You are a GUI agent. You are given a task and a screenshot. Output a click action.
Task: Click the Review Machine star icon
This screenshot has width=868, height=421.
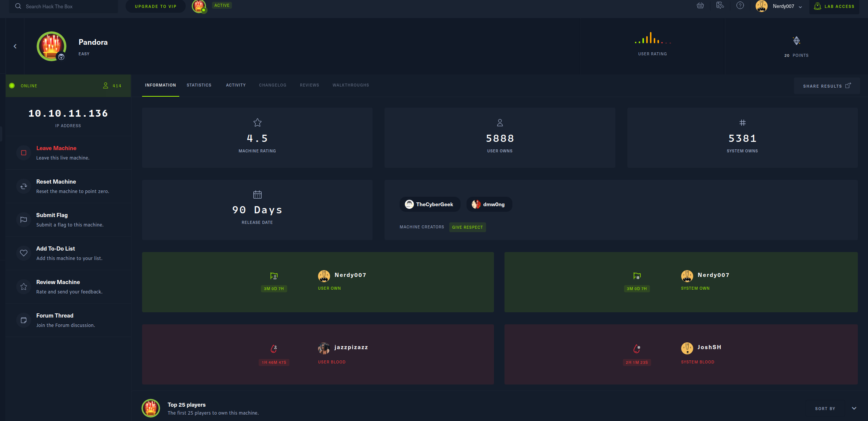pos(24,287)
